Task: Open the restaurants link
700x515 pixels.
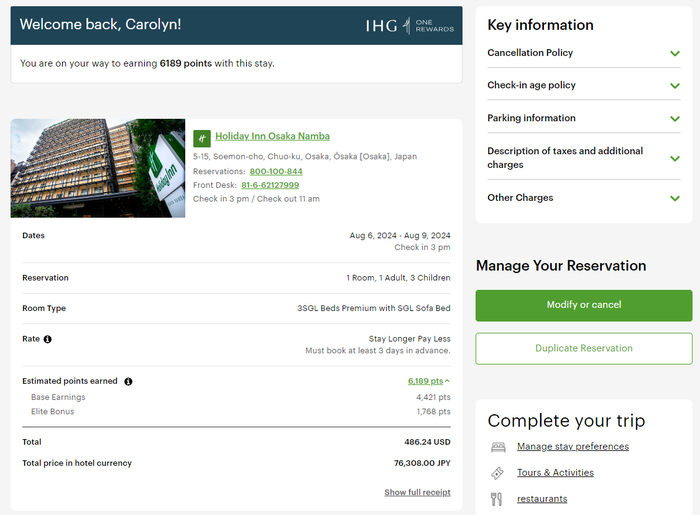Action: tap(542, 499)
